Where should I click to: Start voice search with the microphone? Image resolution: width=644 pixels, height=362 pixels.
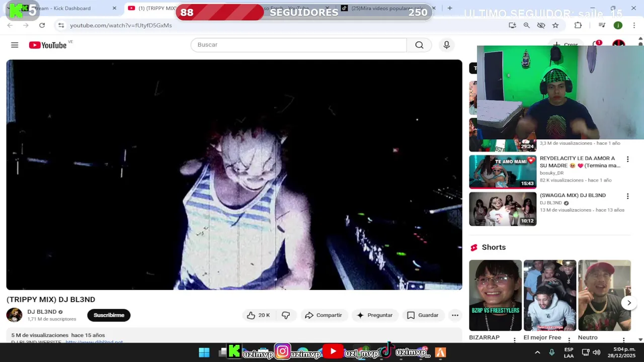pos(446,45)
